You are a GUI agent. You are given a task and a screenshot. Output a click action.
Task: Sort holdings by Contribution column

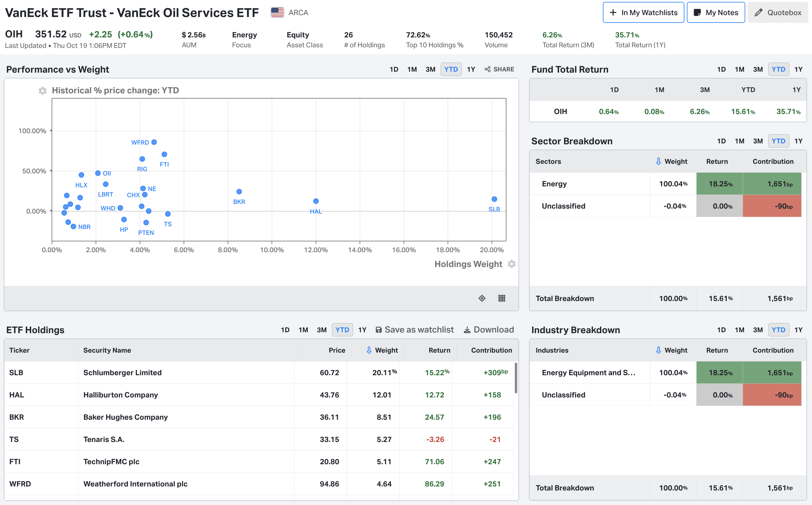(x=492, y=350)
